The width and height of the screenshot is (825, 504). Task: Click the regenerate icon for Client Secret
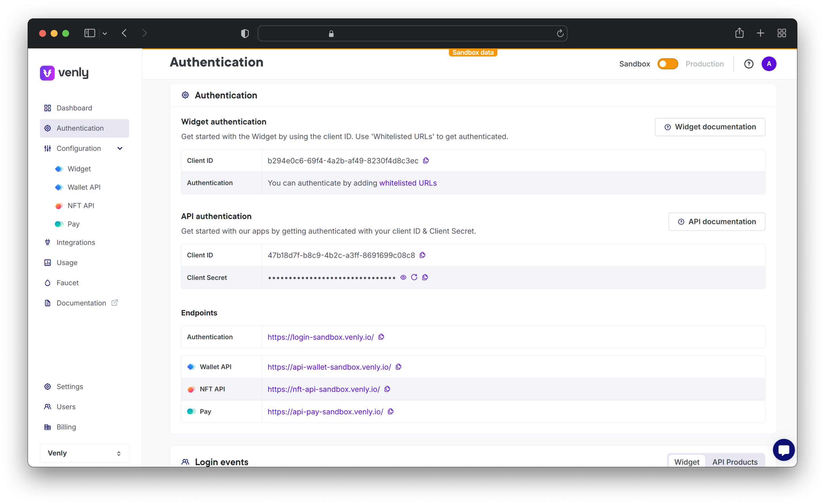coord(414,277)
